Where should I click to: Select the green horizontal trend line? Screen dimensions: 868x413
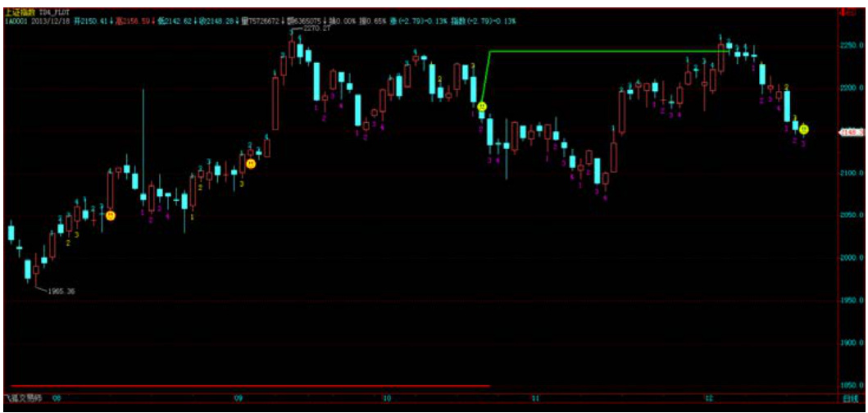click(607, 52)
